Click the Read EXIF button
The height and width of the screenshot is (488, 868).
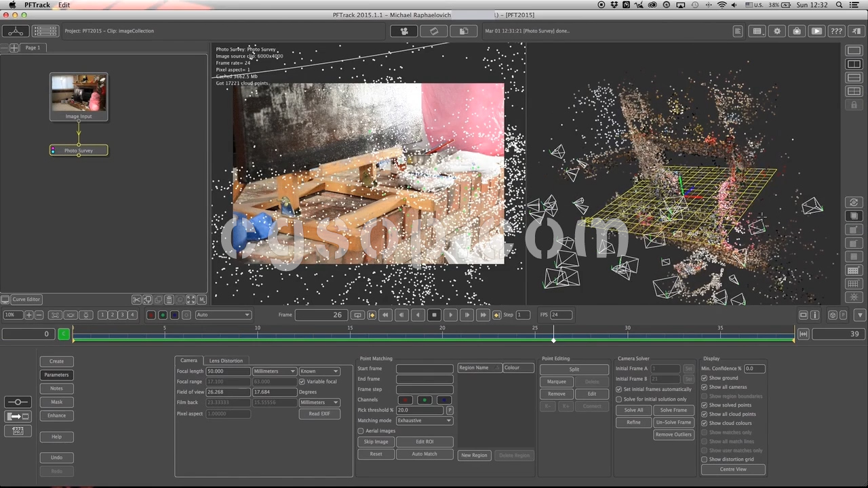pyautogui.click(x=319, y=414)
